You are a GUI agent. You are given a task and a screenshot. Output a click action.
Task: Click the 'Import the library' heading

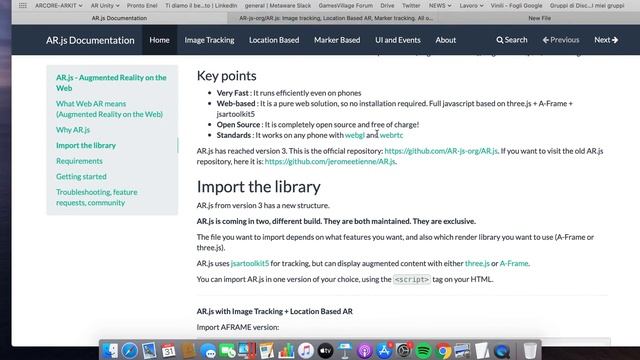coord(258,187)
